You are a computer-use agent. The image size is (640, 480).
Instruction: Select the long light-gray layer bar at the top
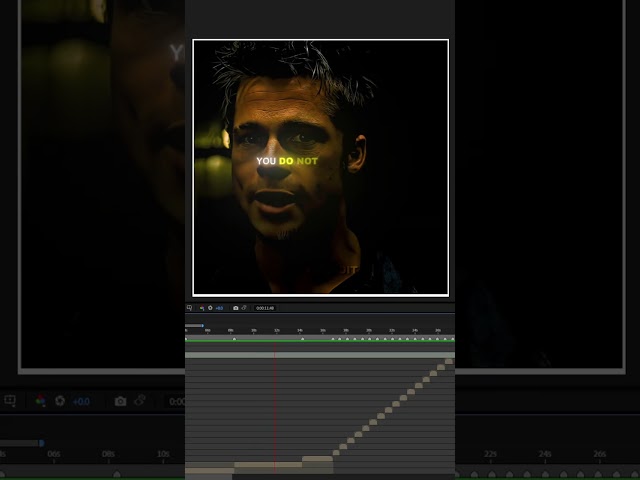tap(320, 355)
